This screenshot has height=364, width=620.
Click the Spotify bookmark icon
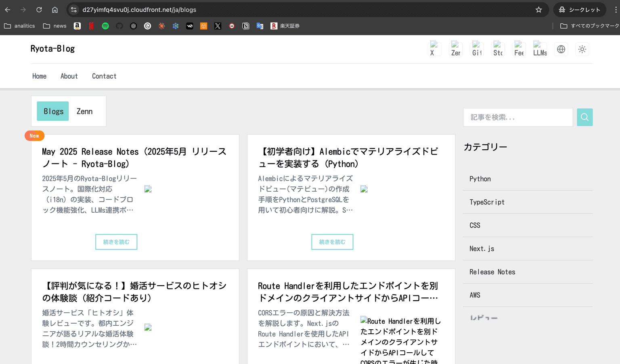tap(105, 26)
